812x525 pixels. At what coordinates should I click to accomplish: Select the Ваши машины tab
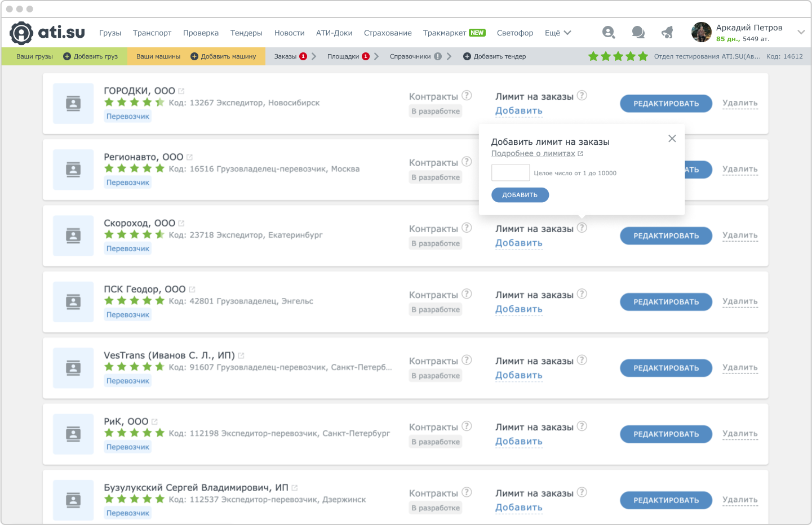158,56
